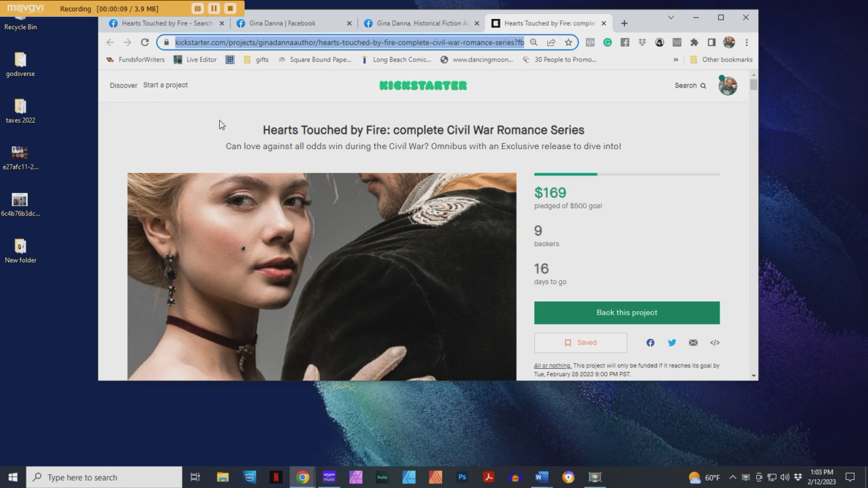
Task: Toggle the bookmark star in address bar
Action: pyautogui.click(x=568, y=42)
